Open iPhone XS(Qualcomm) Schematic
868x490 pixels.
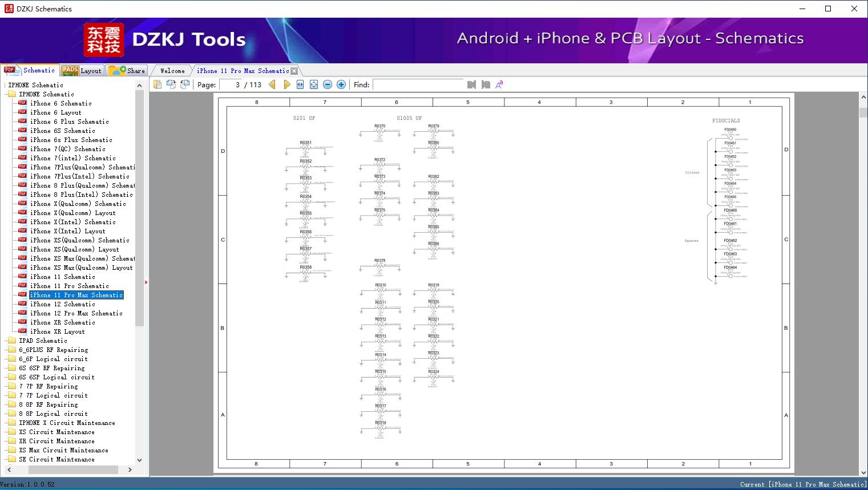[80, 240]
